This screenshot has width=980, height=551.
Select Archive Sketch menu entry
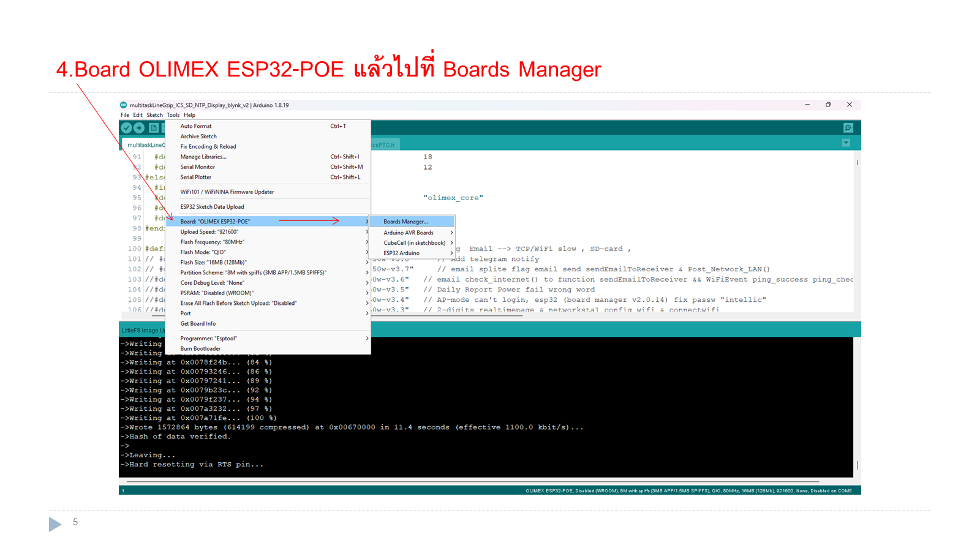(x=268, y=137)
